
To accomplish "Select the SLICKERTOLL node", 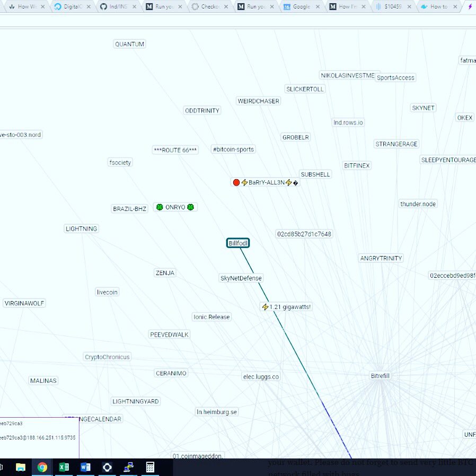I will click(305, 89).
